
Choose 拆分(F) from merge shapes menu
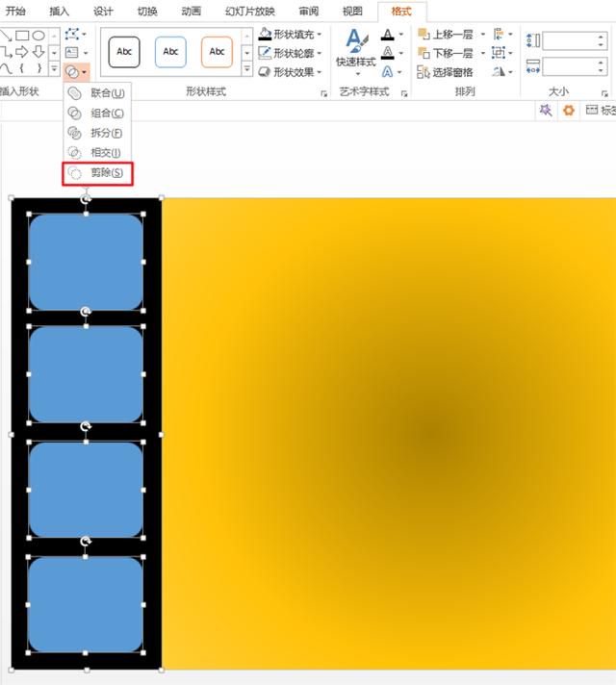coord(97,133)
